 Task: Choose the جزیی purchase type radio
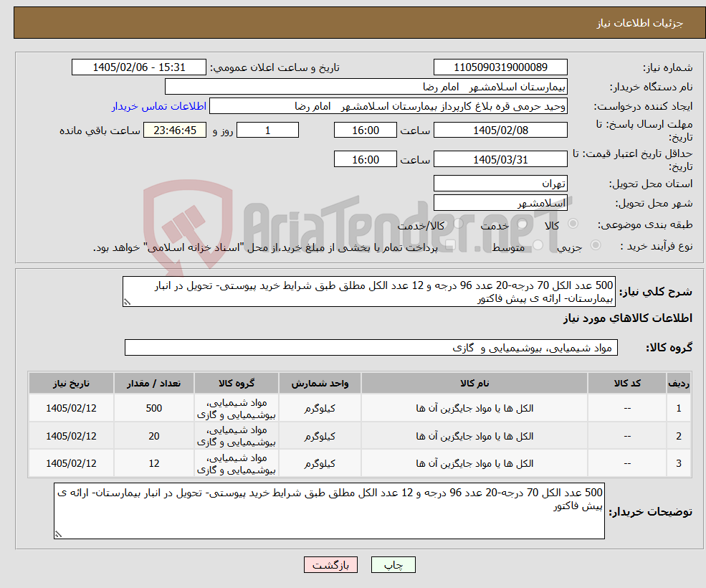595,245
